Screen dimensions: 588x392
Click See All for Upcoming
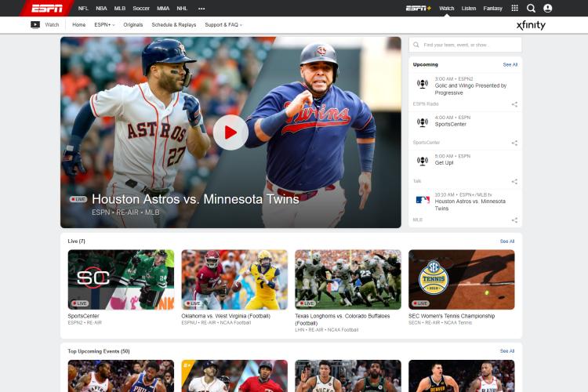click(x=510, y=64)
